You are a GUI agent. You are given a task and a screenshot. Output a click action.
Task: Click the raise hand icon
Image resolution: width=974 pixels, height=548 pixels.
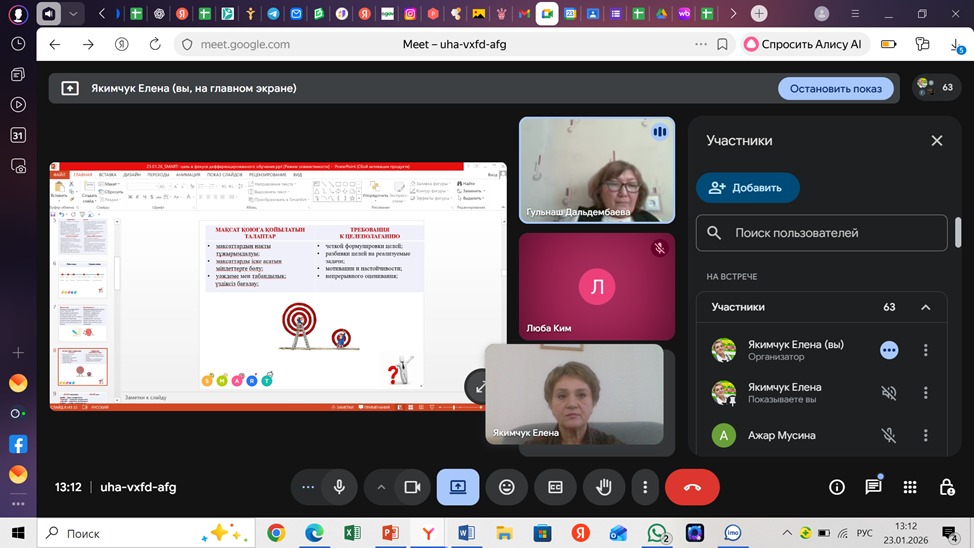click(603, 487)
